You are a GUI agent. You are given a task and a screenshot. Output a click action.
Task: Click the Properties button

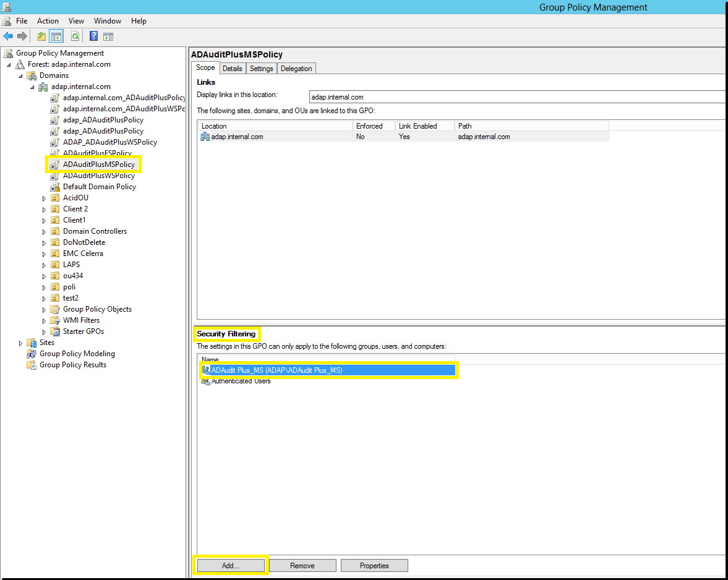click(374, 565)
